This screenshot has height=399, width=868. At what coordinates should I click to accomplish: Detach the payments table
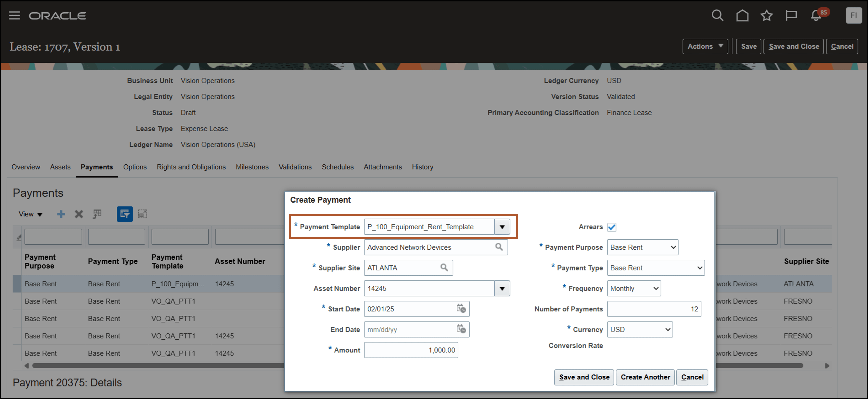click(x=143, y=214)
